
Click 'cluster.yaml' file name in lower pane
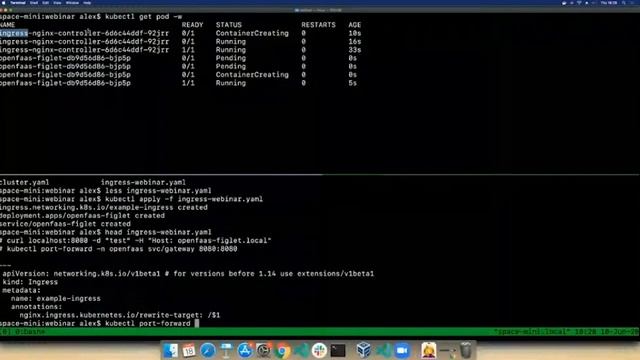click(24, 182)
